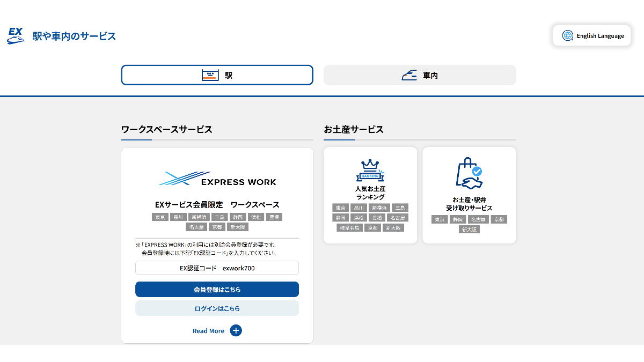Switch to the 車内 tab

pos(420,75)
